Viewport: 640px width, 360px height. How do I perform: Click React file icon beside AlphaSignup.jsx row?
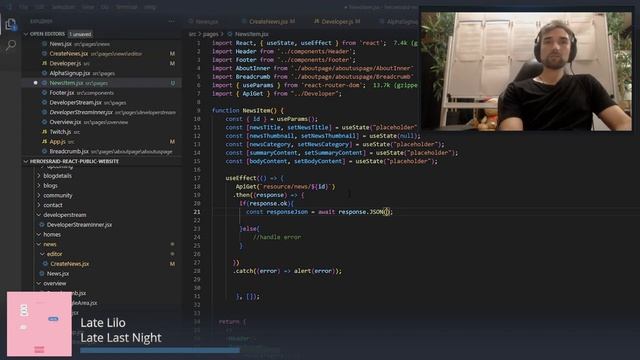pos(44,73)
